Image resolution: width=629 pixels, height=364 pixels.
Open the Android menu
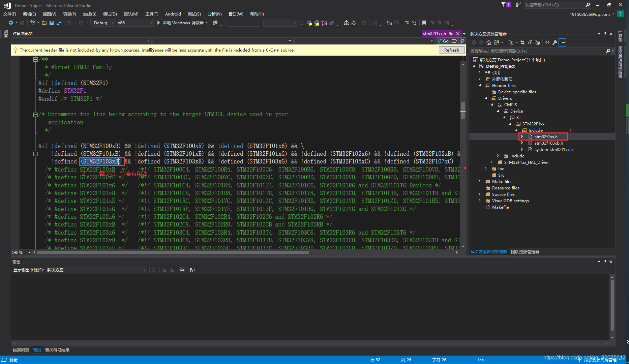[173, 14]
